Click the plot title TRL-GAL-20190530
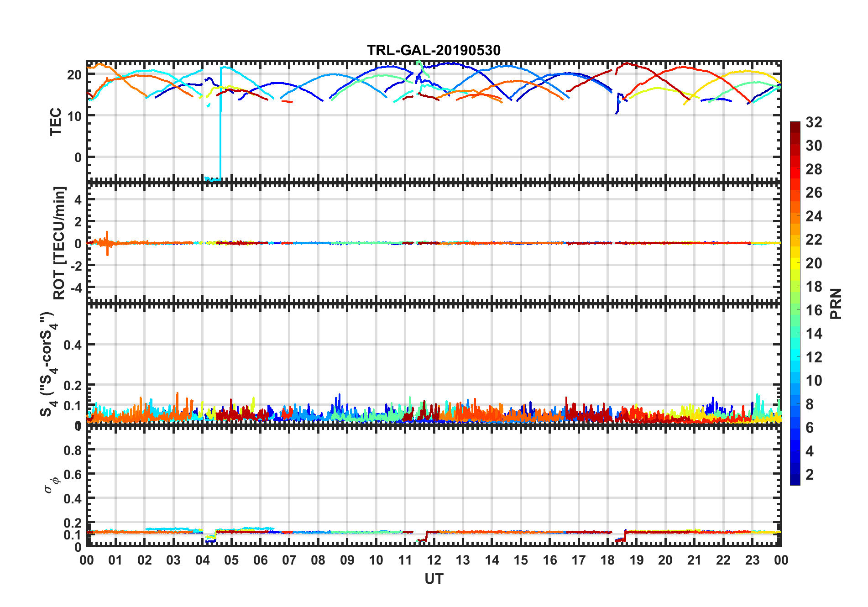 point(434,50)
